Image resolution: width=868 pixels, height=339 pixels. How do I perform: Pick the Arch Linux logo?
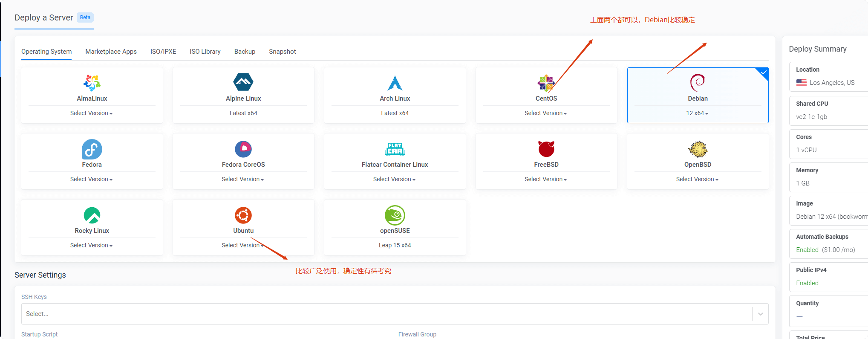[x=395, y=83]
